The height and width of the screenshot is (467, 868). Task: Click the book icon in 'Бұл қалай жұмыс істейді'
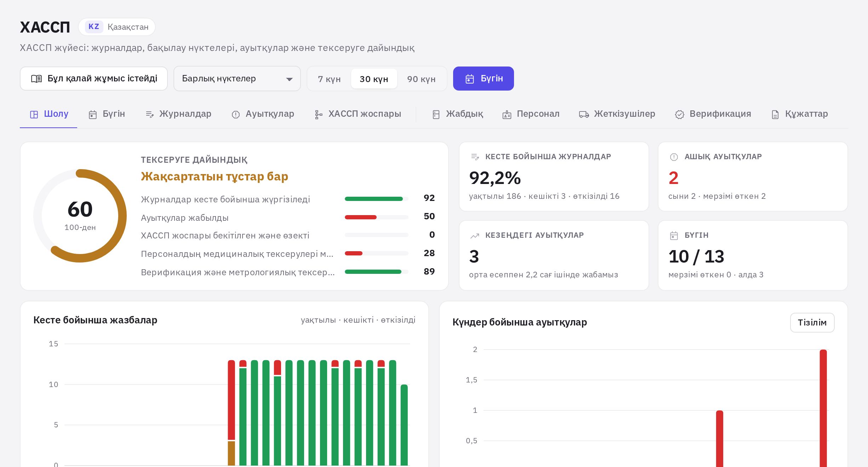coord(36,79)
